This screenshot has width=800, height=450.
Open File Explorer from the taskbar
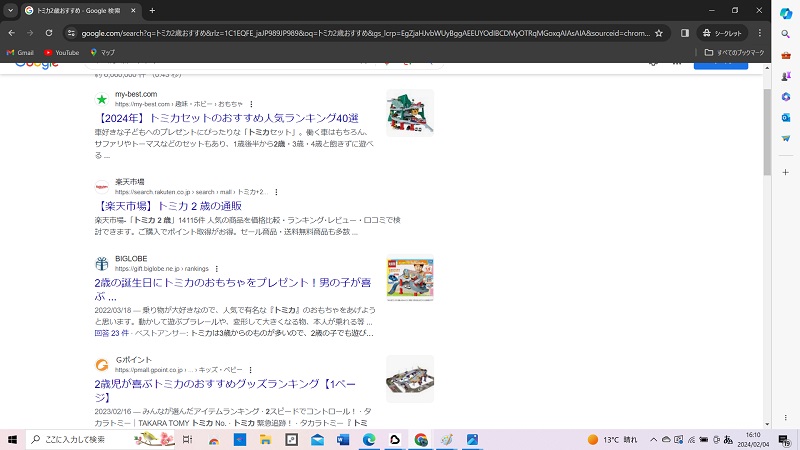point(265,439)
